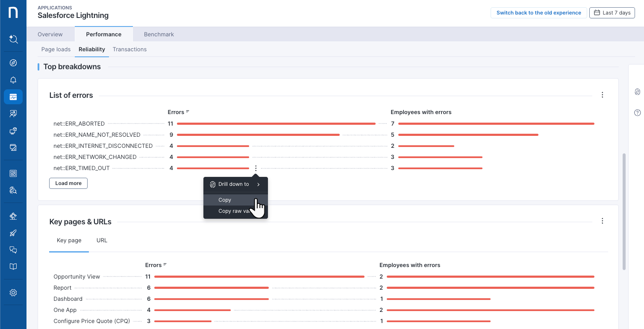Switch to the URL tab
The image size is (644, 329).
(102, 240)
